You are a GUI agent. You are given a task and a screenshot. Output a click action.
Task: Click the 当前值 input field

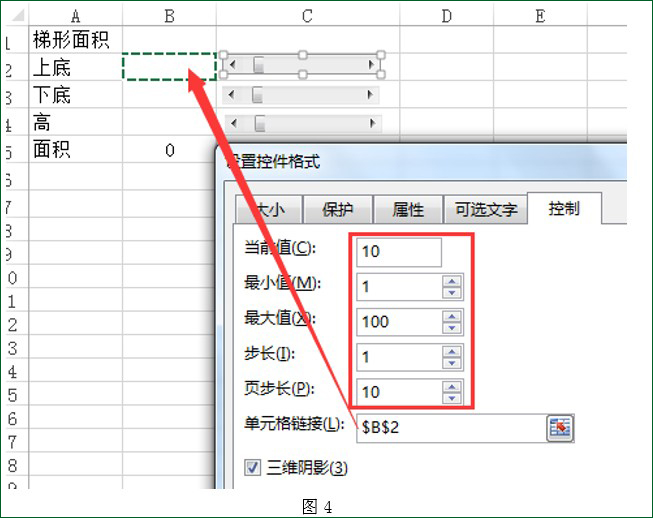[399, 252]
